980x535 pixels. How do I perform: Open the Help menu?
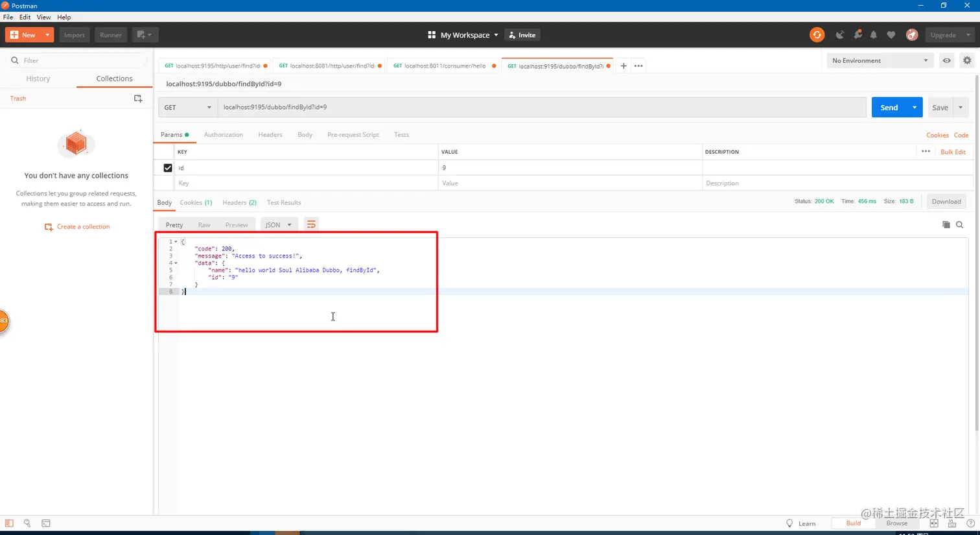coord(64,17)
